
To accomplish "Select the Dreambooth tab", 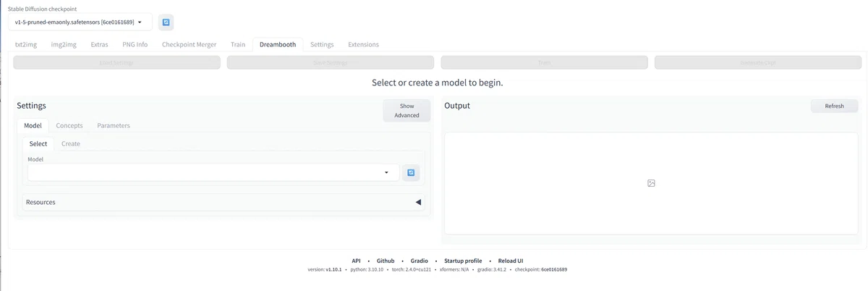I will click(278, 44).
